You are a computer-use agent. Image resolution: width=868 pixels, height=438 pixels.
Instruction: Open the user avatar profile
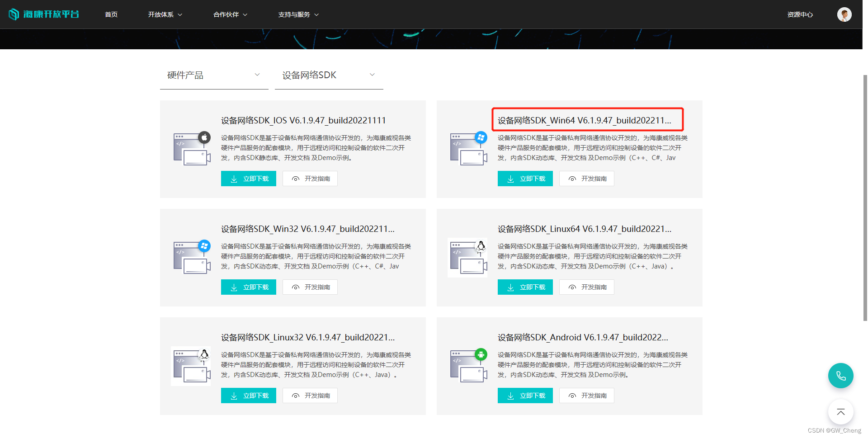pyautogui.click(x=844, y=14)
